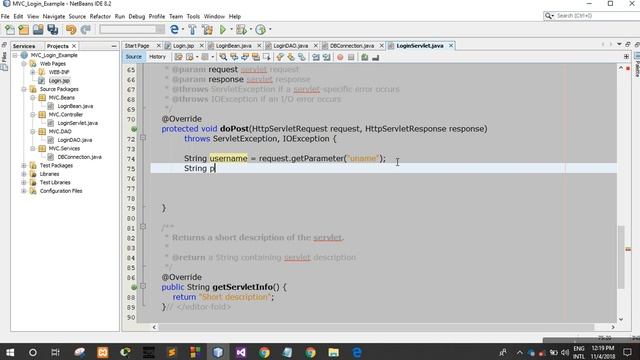640x360 pixels.
Task: Open the Run Project dropdown arrow
Action: coord(231,29)
